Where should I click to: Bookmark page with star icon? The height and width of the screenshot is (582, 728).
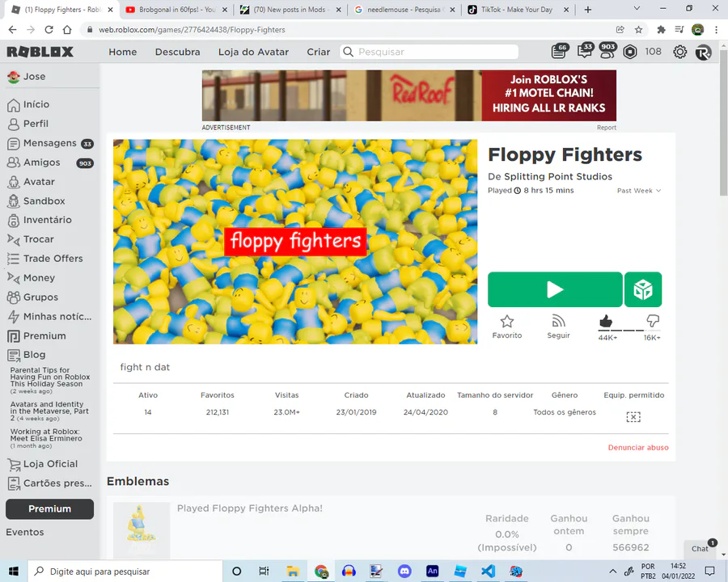coord(638,30)
